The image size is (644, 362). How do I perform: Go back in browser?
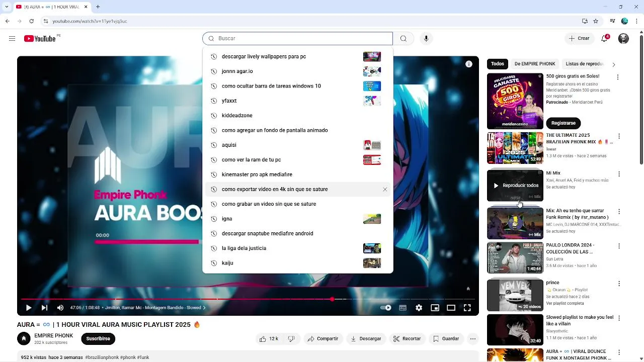7,21
